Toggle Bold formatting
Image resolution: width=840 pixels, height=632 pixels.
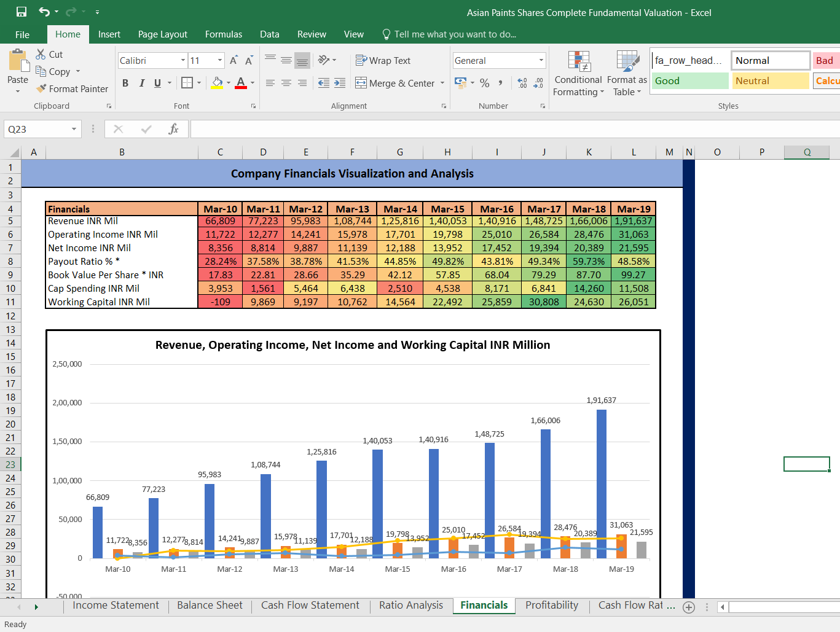click(125, 83)
